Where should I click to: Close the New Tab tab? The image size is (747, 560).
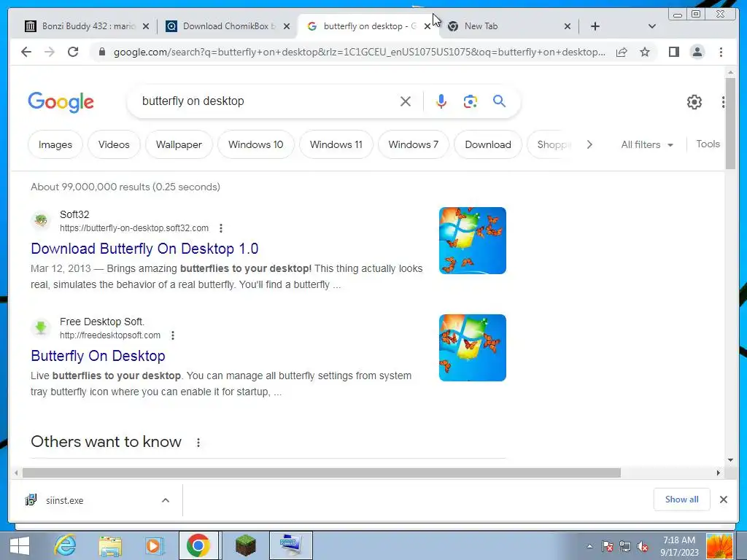(567, 26)
